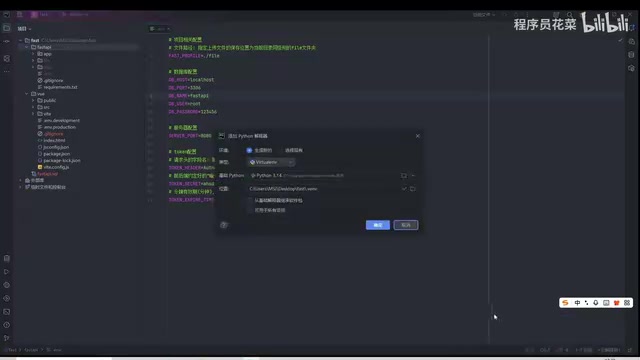Open the Project view header dropdown

tap(24, 29)
